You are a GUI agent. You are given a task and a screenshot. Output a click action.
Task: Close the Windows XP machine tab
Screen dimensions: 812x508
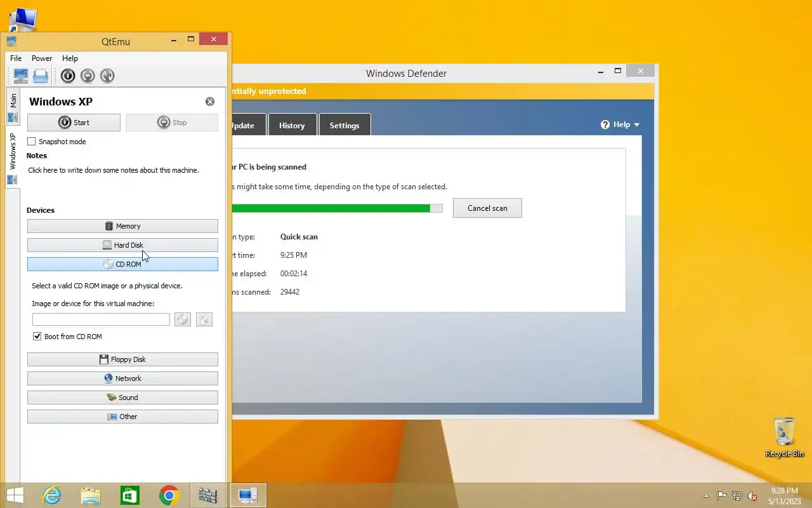coord(210,102)
